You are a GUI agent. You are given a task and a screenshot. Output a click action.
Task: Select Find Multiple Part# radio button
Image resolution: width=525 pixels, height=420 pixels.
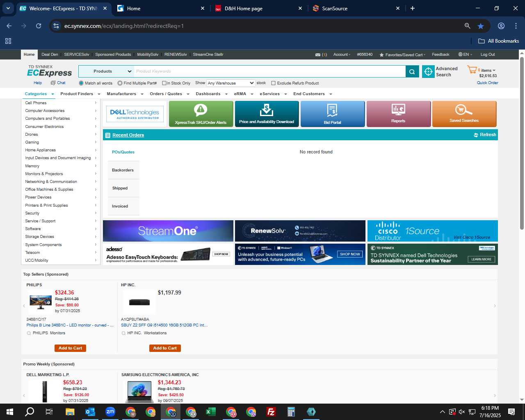[x=120, y=83]
